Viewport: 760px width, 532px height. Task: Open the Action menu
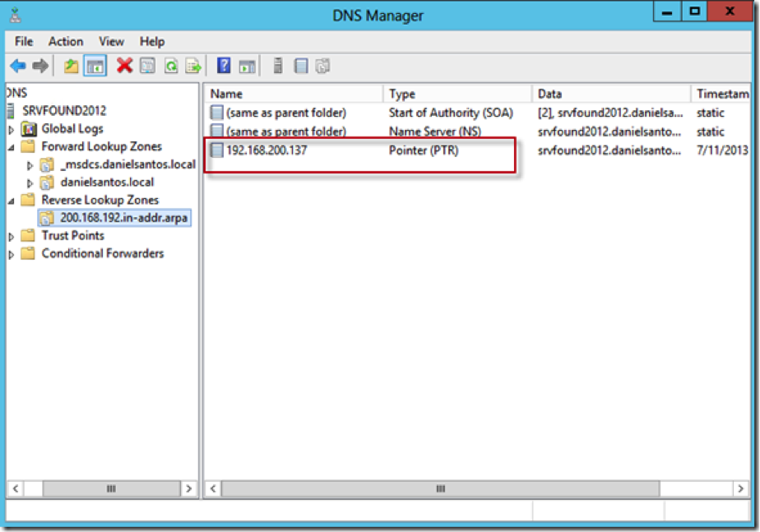click(x=66, y=42)
